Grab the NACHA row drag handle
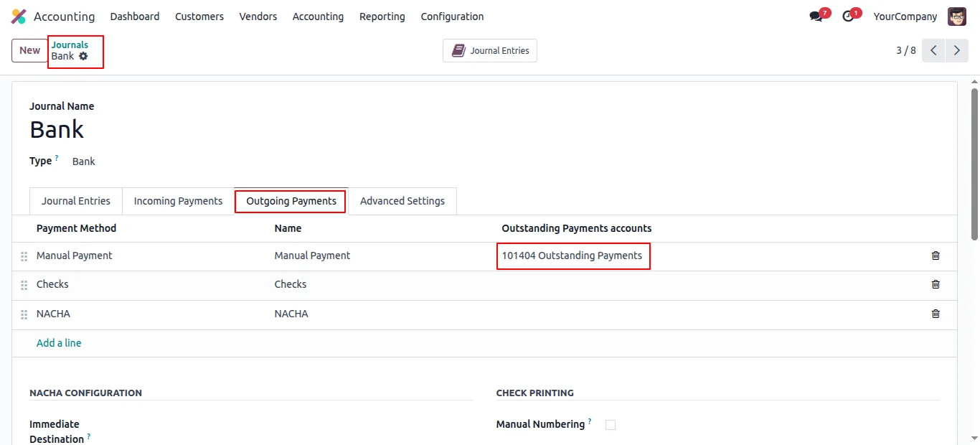 point(24,314)
